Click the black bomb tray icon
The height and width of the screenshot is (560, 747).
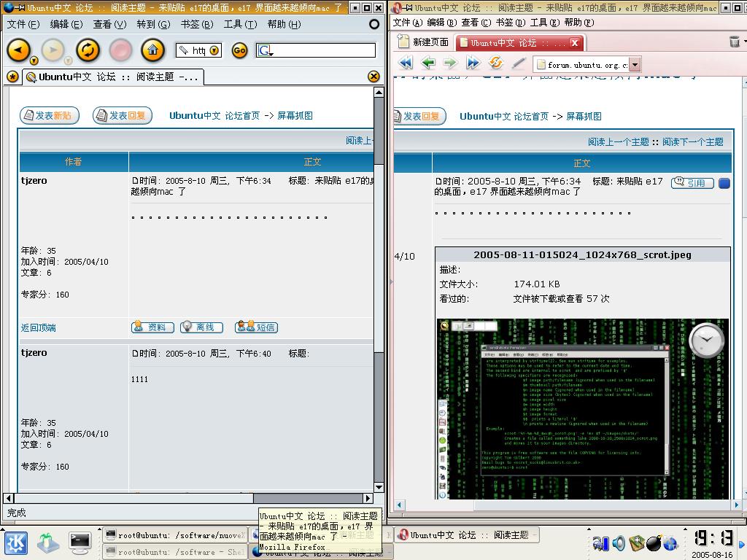(654, 542)
